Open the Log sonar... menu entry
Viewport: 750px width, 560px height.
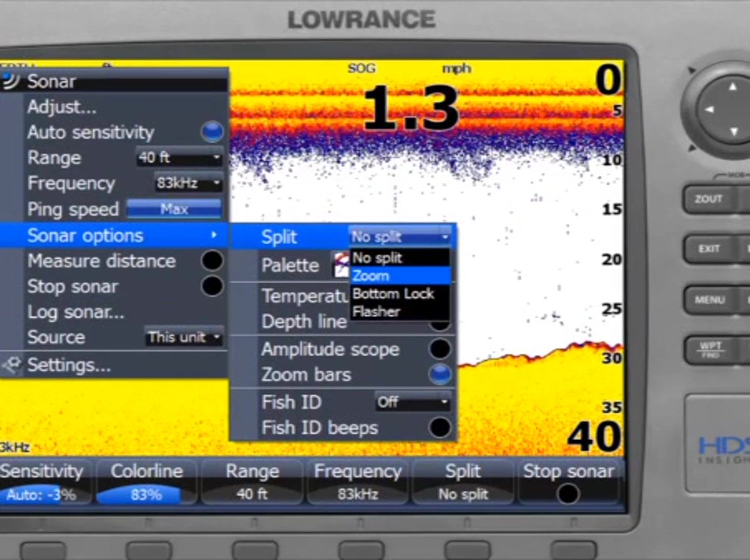[114, 312]
